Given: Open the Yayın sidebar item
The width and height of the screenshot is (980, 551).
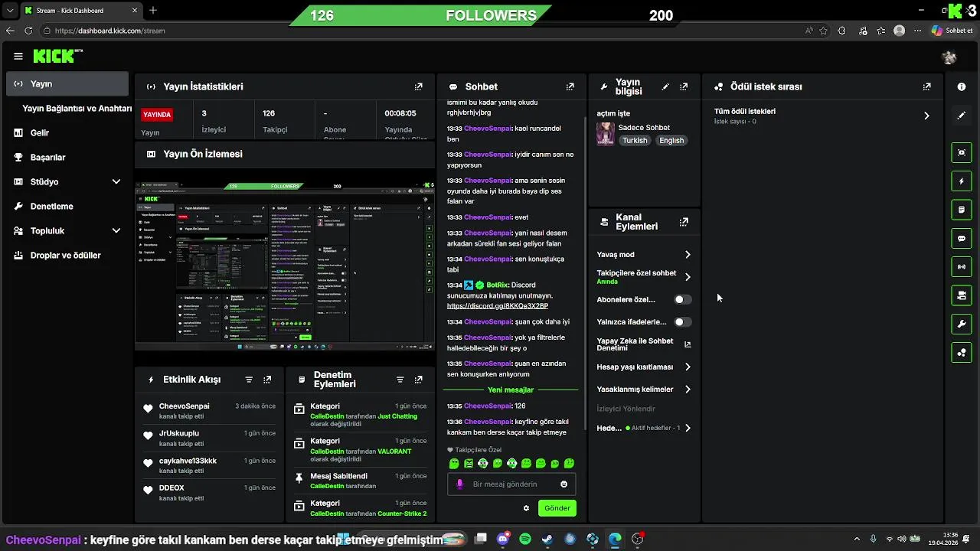Looking at the screenshot, I should pyautogui.click(x=67, y=83).
